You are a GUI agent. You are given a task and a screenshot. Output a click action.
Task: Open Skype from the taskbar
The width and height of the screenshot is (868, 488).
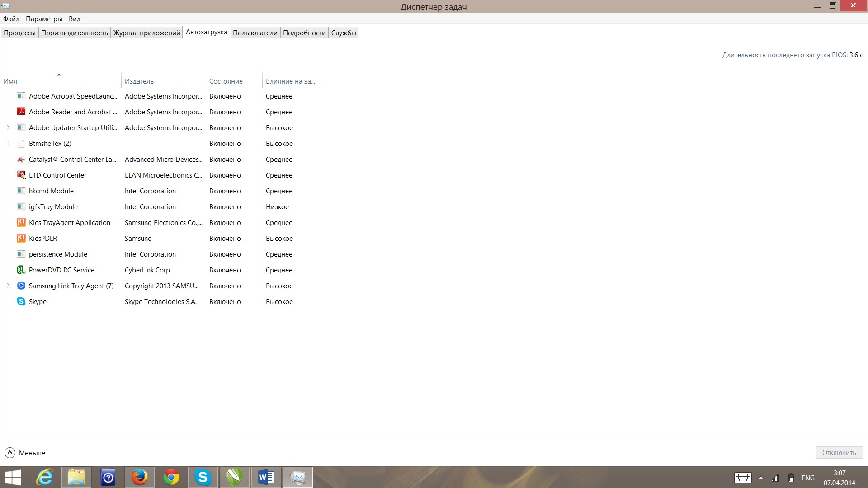coord(203,477)
